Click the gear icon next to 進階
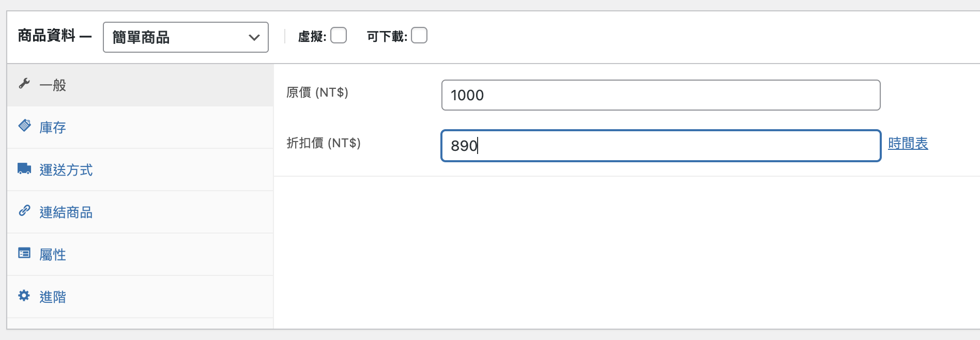The image size is (980, 340). point(24,295)
